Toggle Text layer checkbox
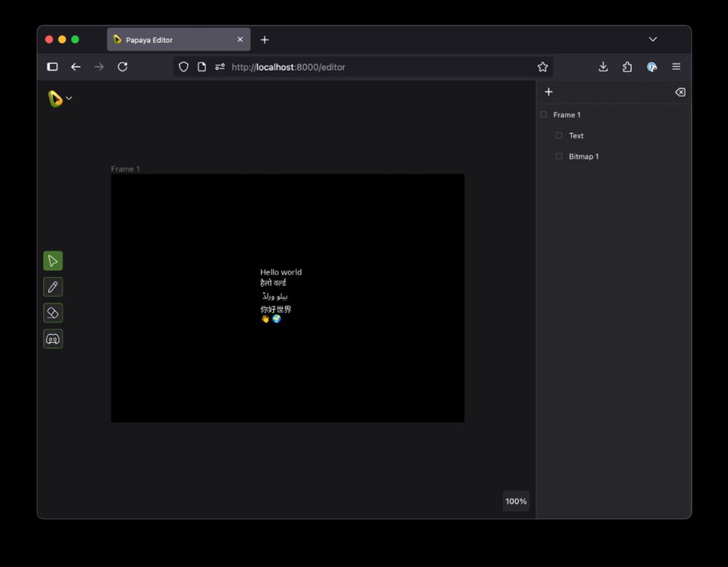 click(x=559, y=135)
